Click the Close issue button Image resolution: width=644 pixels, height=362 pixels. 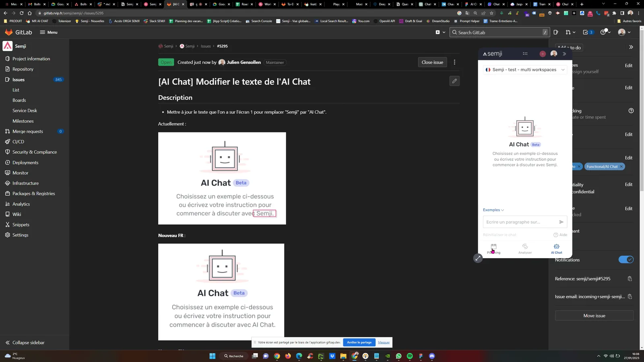[x=432, y=62]
